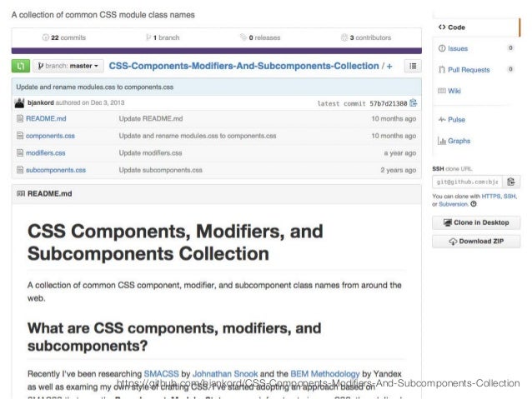Open bjankord author avatar
532x399 pixels.
click(x=20, y=102)
